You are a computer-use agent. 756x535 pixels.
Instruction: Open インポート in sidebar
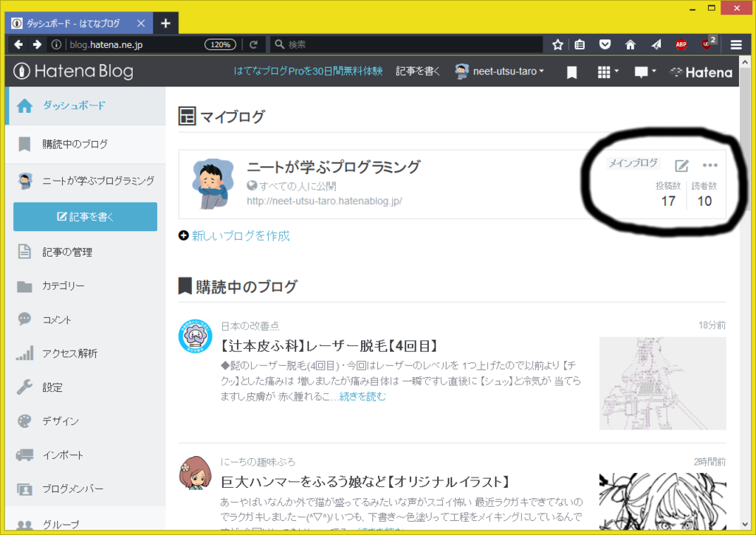pos(86,455)
